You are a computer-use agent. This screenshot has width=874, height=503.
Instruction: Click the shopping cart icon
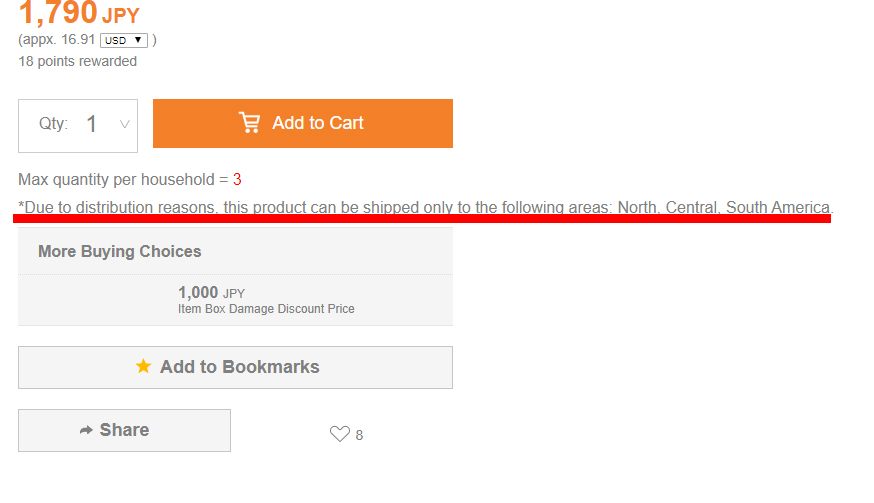point(249,123)
